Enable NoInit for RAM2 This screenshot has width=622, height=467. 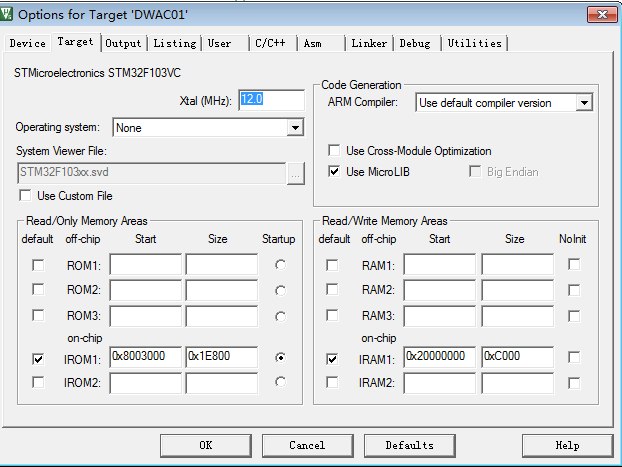point(574,290)
